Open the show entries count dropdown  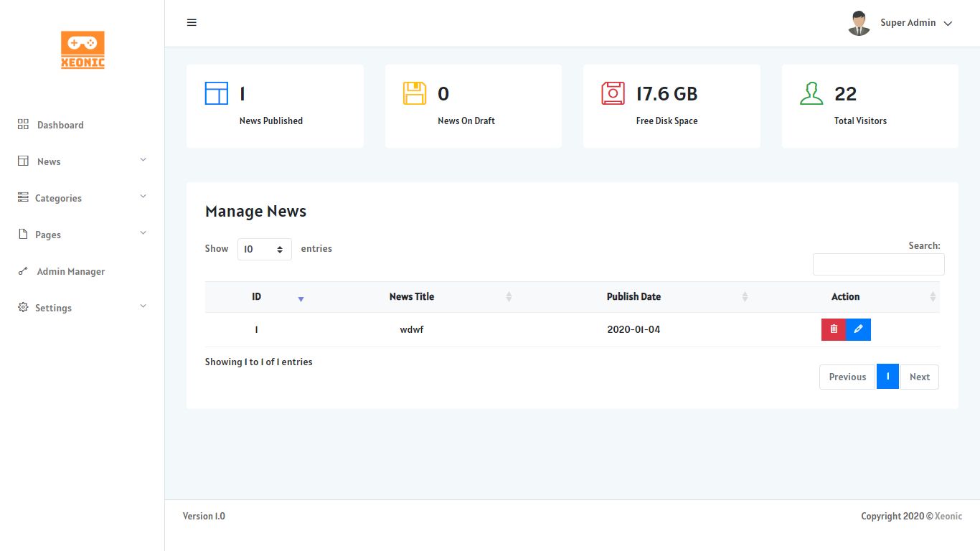coord(264,249)
